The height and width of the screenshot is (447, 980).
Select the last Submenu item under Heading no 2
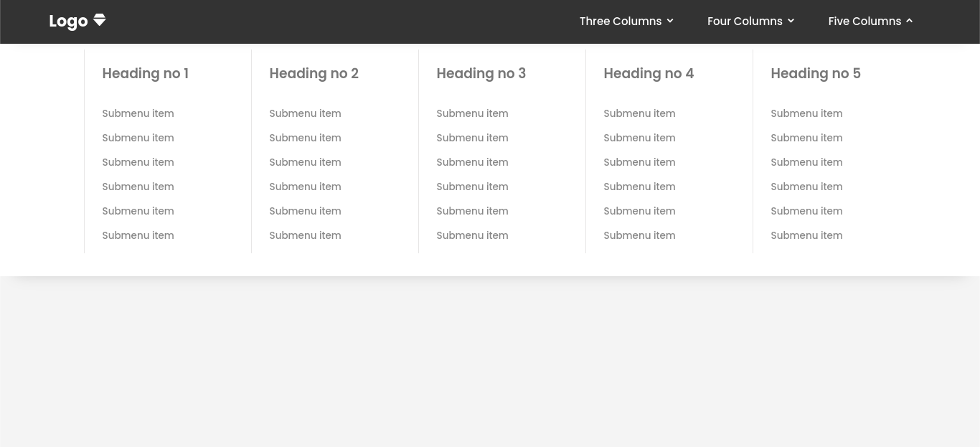(305, 235)
